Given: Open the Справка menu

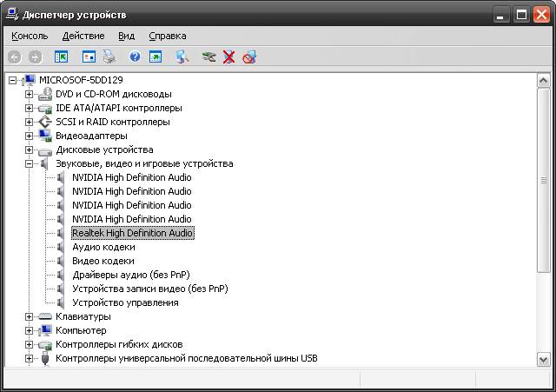Looking at the screenshot, I should [x=167, y=36].
